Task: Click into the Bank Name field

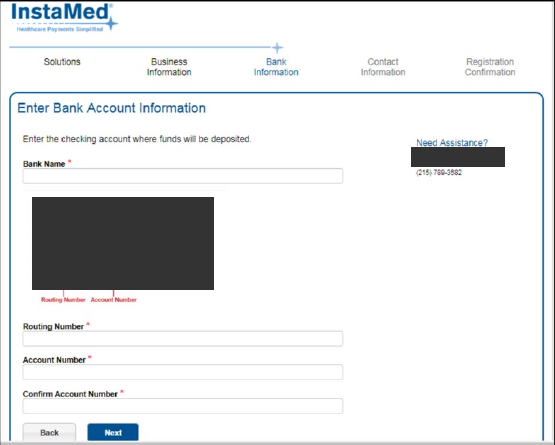Action: pos(183,176)
